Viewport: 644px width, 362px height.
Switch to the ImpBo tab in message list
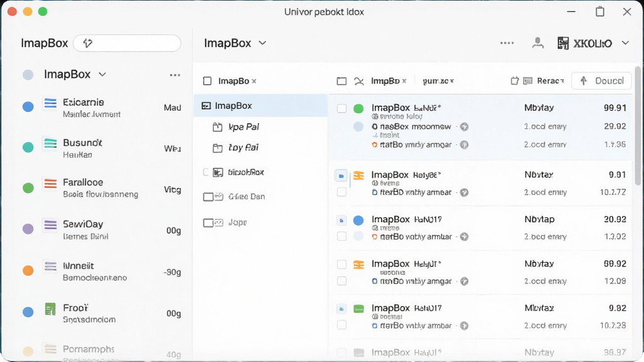coord(385,81)
